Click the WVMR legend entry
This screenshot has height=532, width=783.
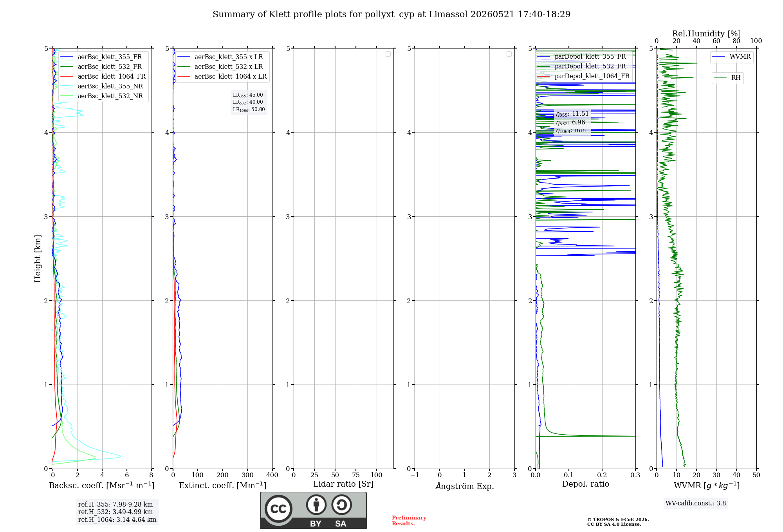[732, 57]
